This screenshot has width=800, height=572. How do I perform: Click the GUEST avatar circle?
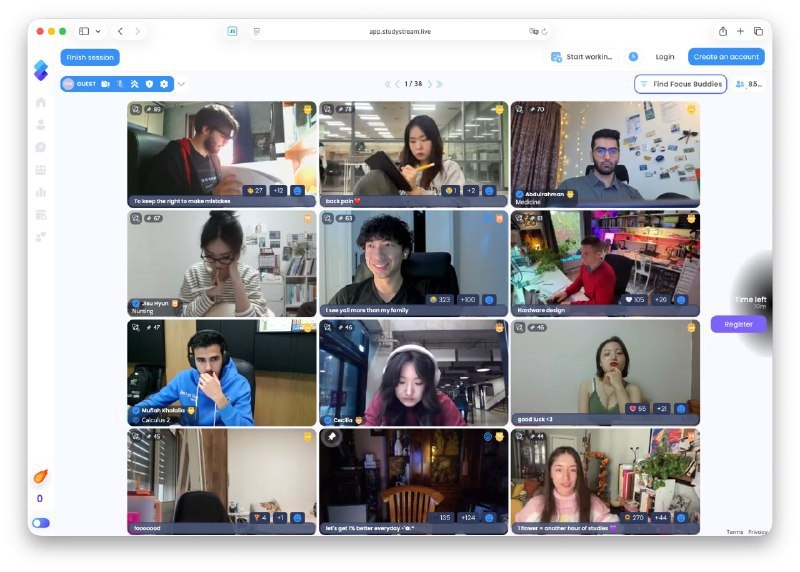68,84
